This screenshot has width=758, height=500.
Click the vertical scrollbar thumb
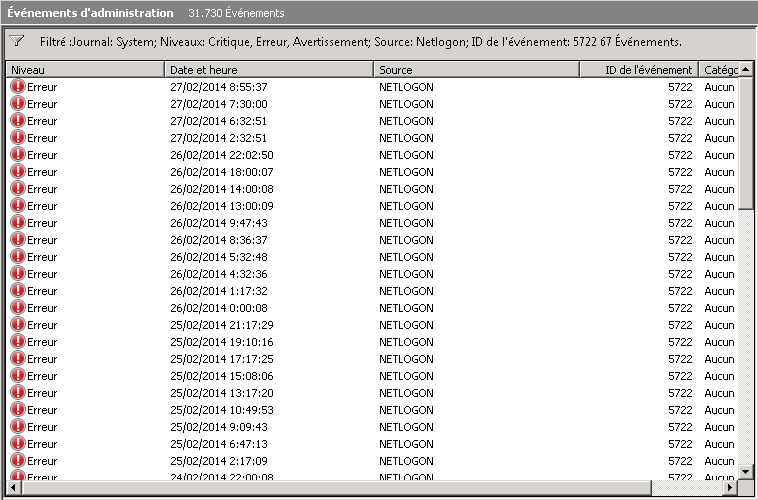(x=745, y=143)
